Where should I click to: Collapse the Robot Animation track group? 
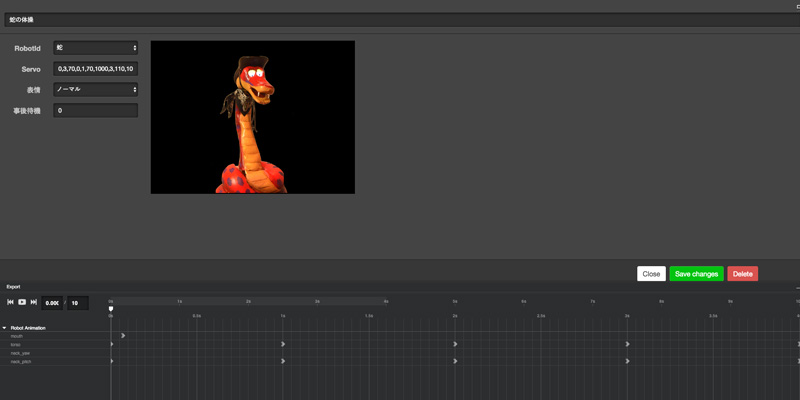pyautogui.click(x=5, y=328)
